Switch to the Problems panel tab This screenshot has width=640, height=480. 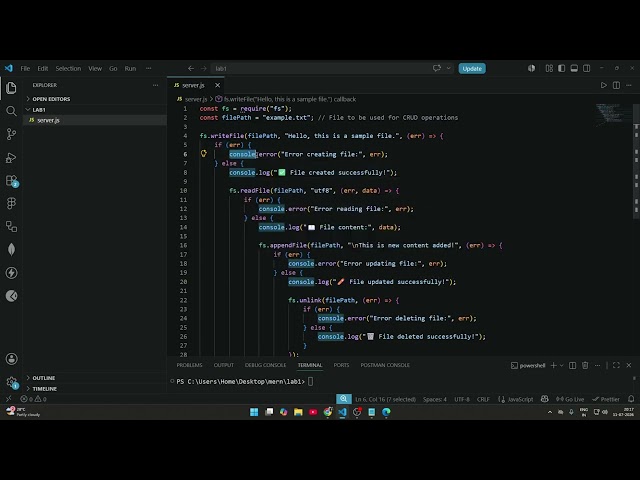[189, 365]
